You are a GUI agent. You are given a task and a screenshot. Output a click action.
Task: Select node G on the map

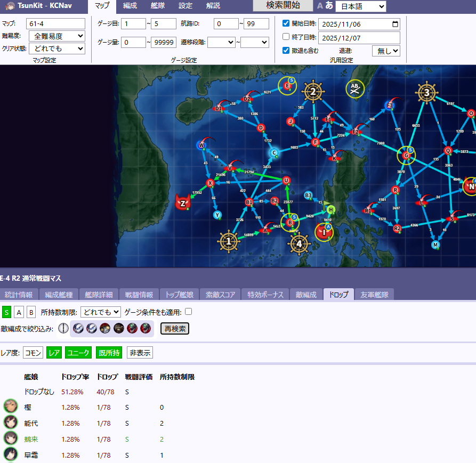pos(406,156)
